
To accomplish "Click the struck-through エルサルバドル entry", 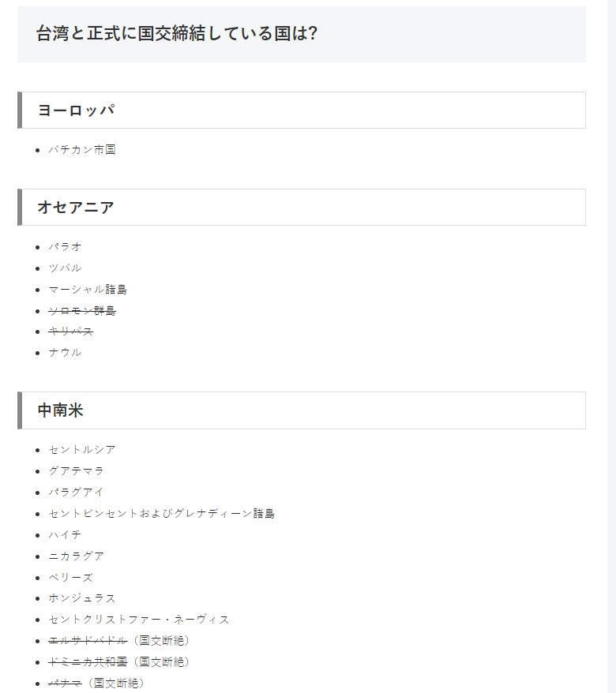I will click(x=88, y=641).
